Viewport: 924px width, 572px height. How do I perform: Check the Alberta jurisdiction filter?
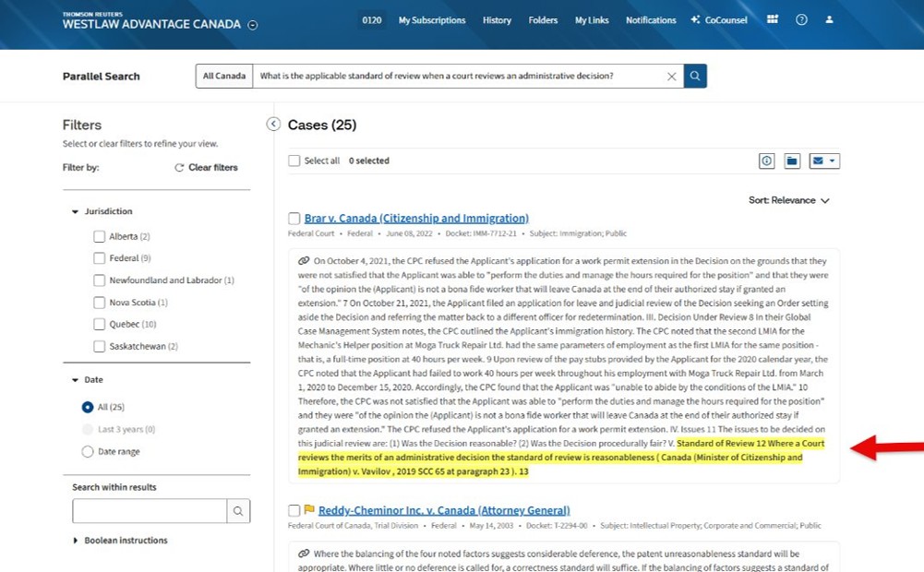(99, 236)
